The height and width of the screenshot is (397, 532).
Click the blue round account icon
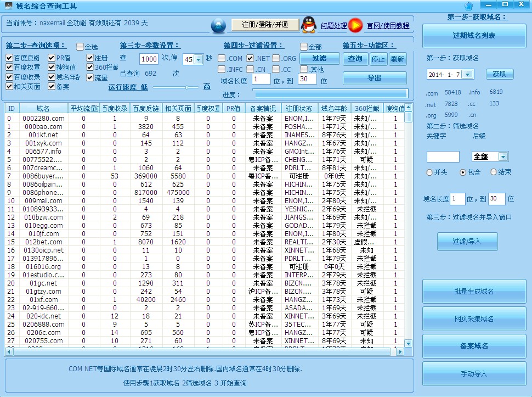[218, 25]
